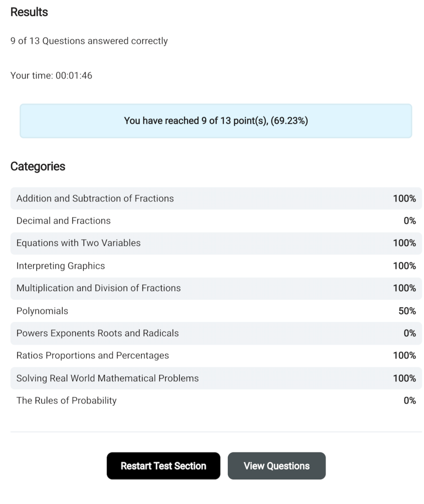Click the Interpreting Graphics category
Viewport: 424px width, 504px height.
(61, 266)
